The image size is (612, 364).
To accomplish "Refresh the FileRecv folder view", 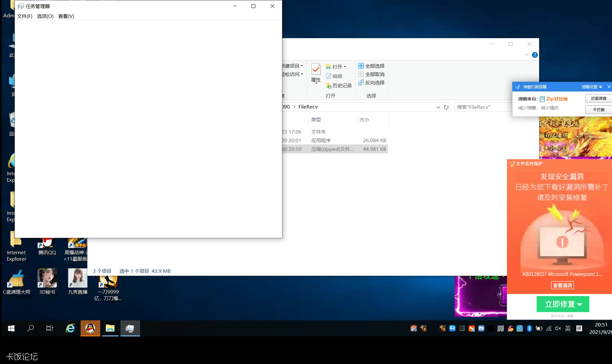I will pos(446,107).
